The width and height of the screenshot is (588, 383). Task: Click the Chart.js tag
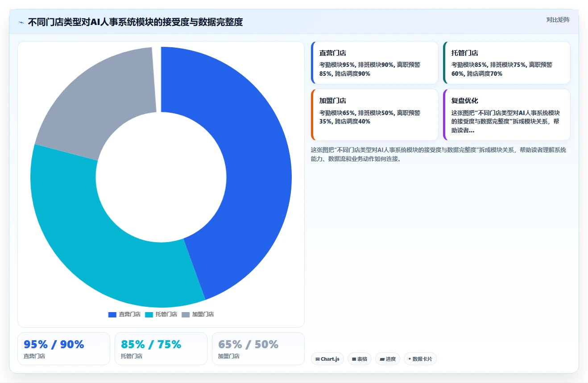(x=327, y=359)
